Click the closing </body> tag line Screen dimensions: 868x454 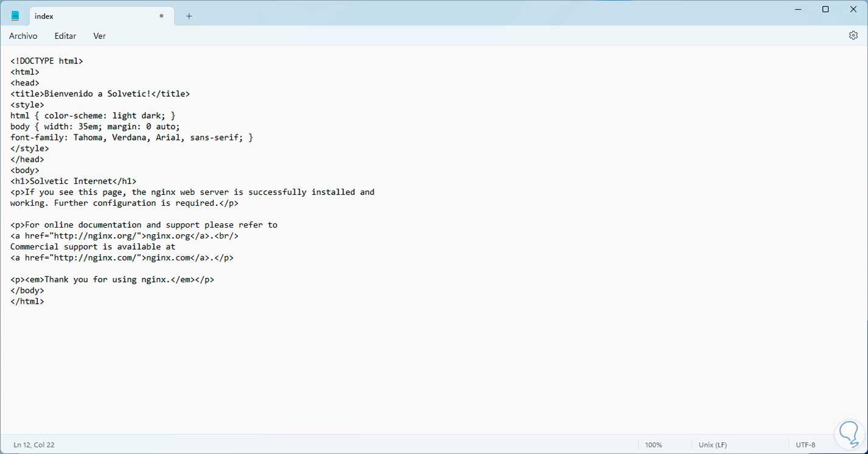pos(27,291)
